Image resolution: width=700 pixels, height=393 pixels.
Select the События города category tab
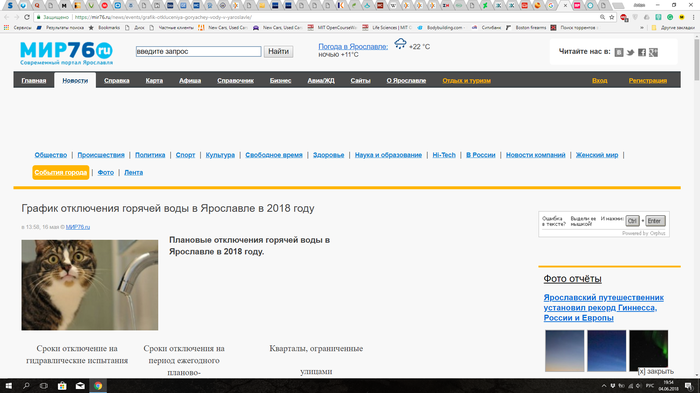click(61, 172)
